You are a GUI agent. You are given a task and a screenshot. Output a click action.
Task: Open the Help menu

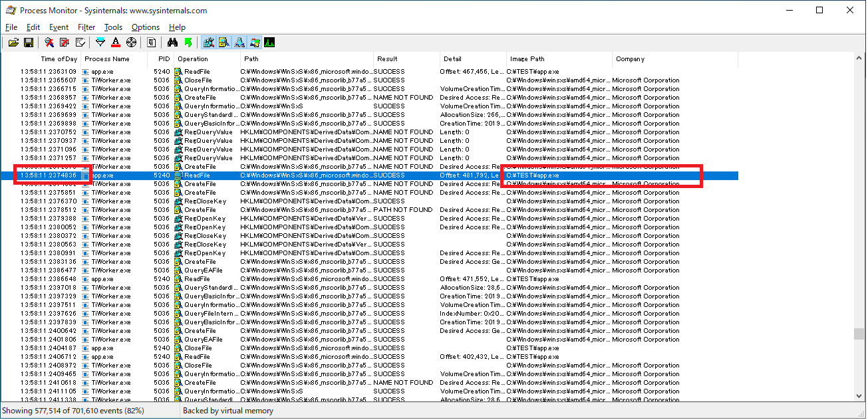[x=177, y=27]
